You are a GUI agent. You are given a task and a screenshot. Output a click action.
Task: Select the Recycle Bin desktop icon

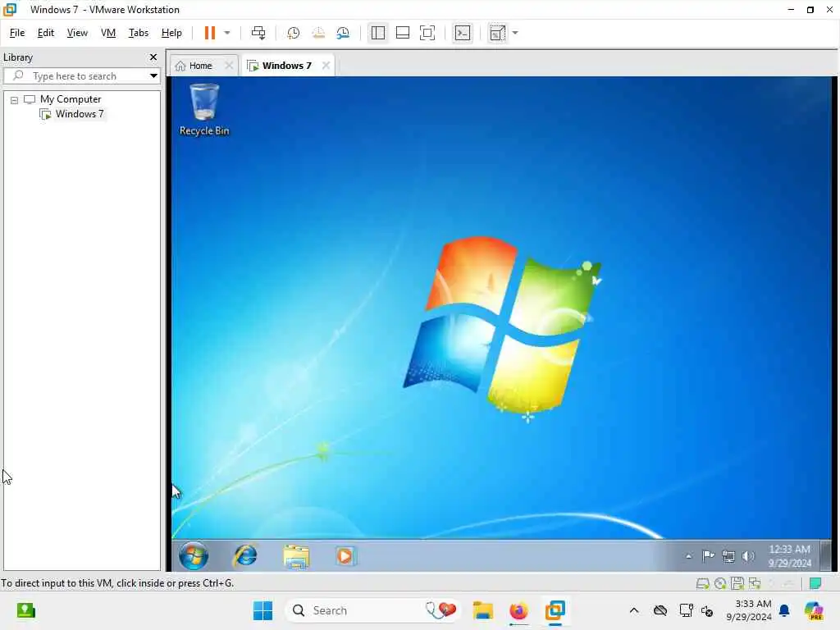coord(204,110)
